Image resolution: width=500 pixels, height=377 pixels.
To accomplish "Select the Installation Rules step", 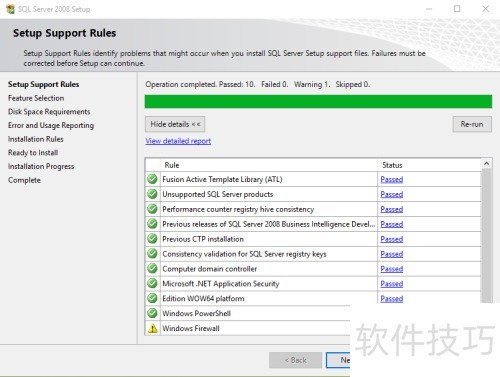I will (x=36, y=139).
